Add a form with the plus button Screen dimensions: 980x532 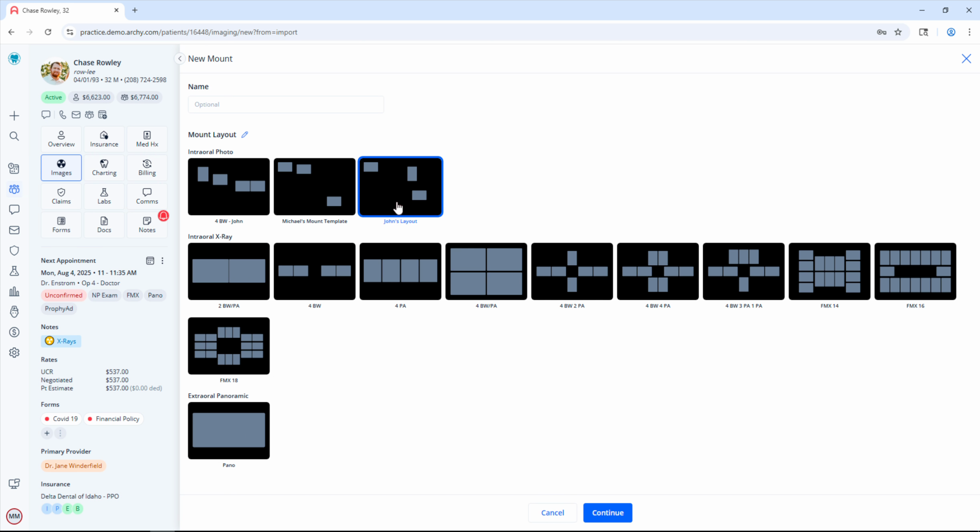point(47,433)
